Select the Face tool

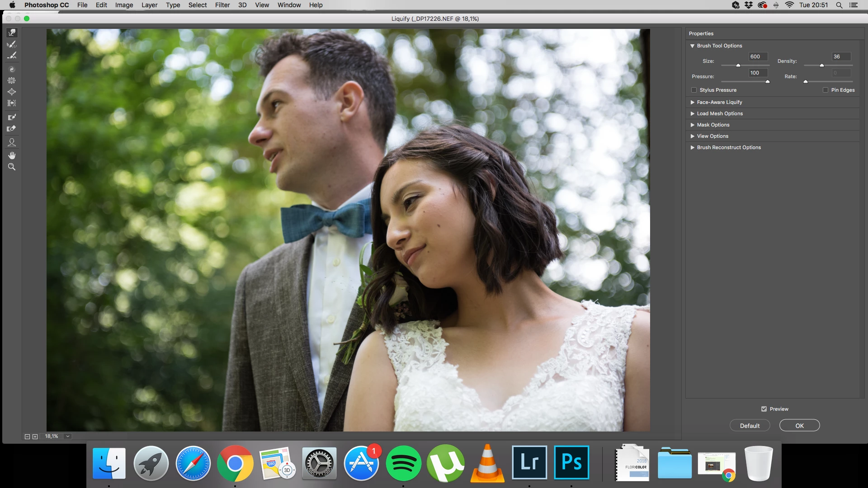pos(12,142)
